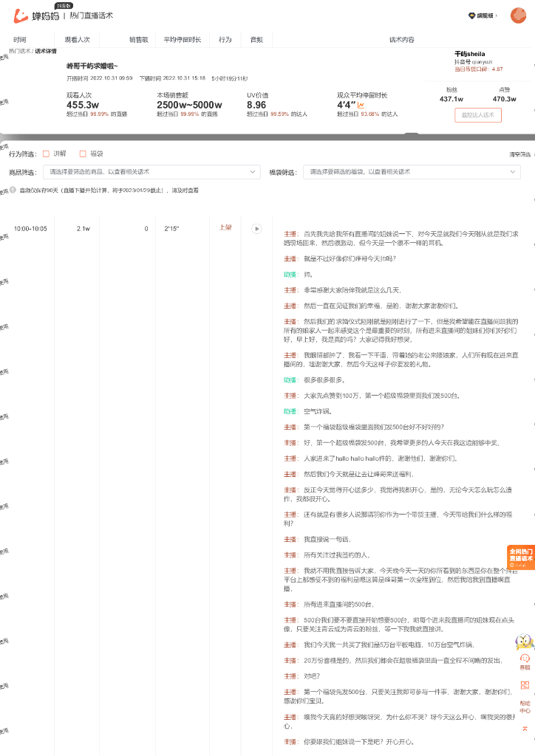Open the user avatar in the header
The width and height of the screenshot is (535, 756).
(518, 16)
